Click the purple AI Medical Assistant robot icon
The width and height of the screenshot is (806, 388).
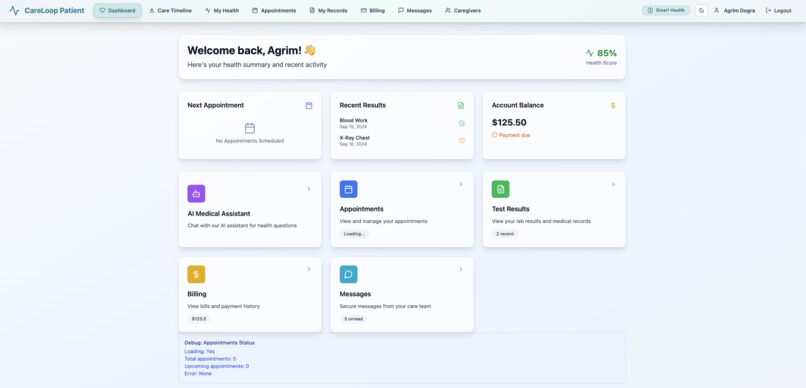tap(196, 194)
